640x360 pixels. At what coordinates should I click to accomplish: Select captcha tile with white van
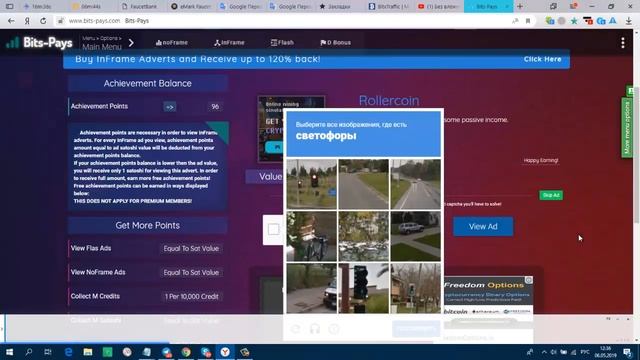click(311, 288)
